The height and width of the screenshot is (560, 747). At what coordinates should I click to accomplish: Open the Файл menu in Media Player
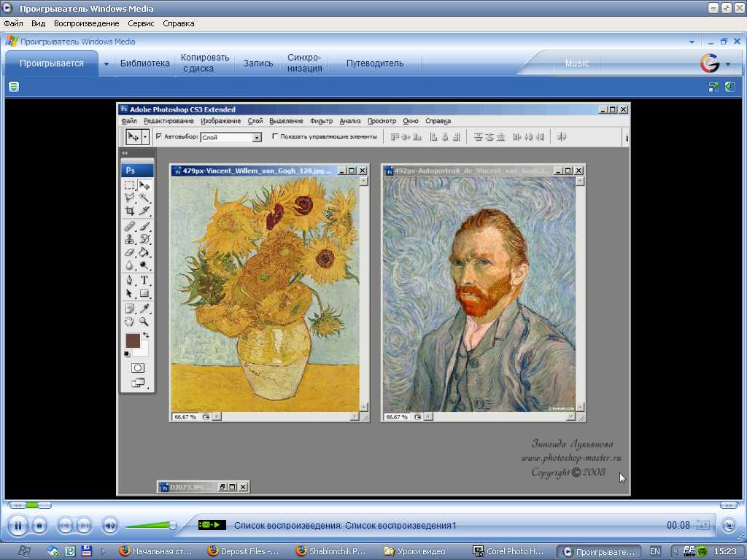13,23
